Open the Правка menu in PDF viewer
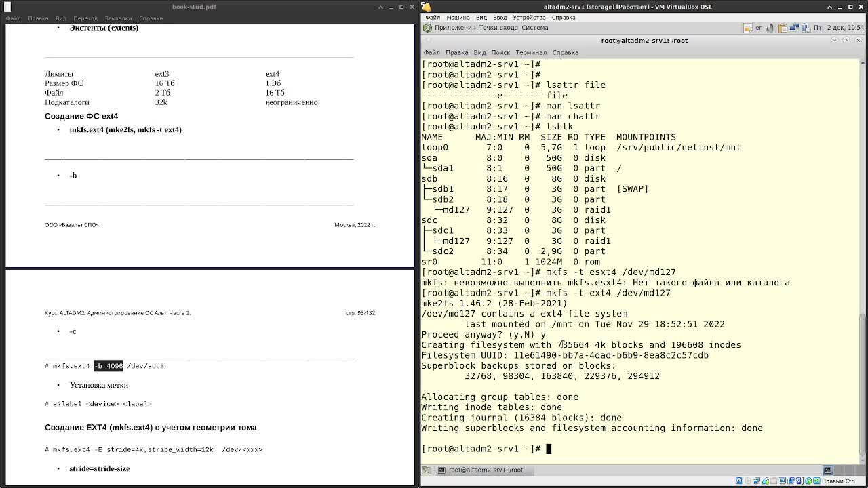The width and height of the screenshot is (868, 488). click(38, 18)
